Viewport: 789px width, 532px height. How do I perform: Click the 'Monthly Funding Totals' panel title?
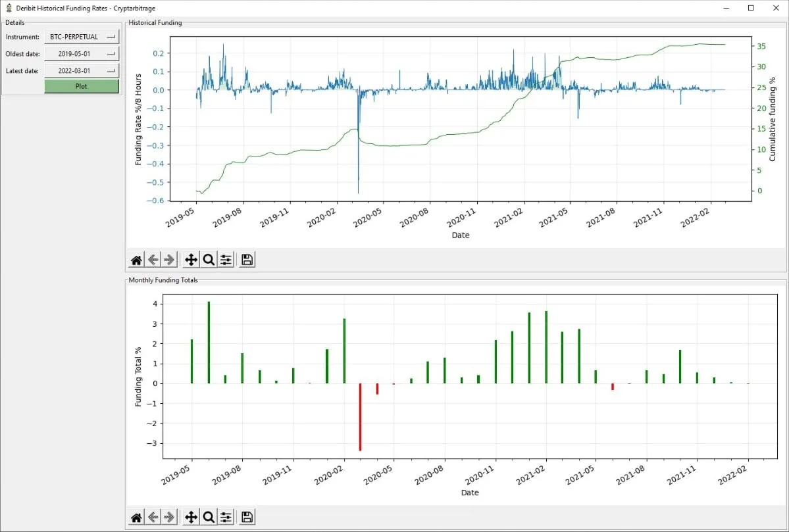pyautogui.click(x=163, y=280)
